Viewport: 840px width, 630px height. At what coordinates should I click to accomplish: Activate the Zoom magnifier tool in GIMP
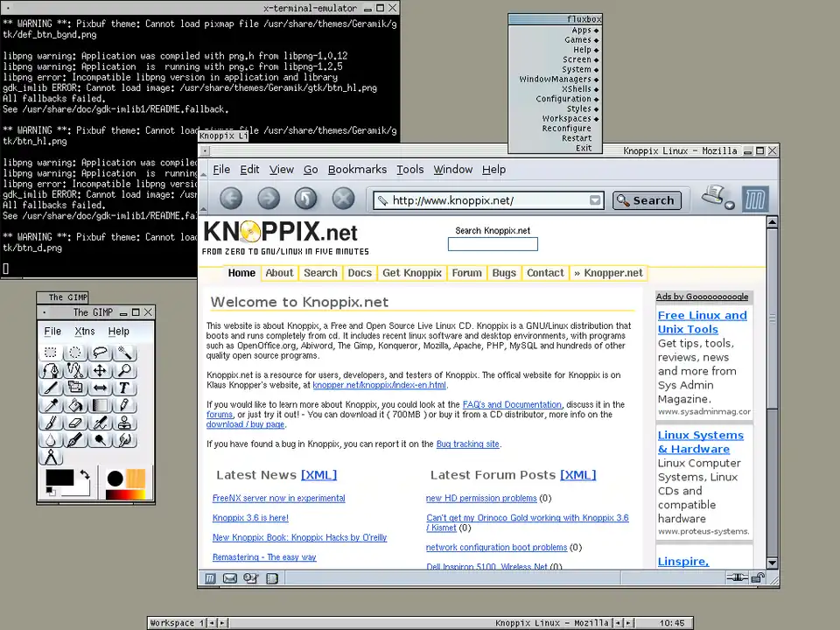125,370
